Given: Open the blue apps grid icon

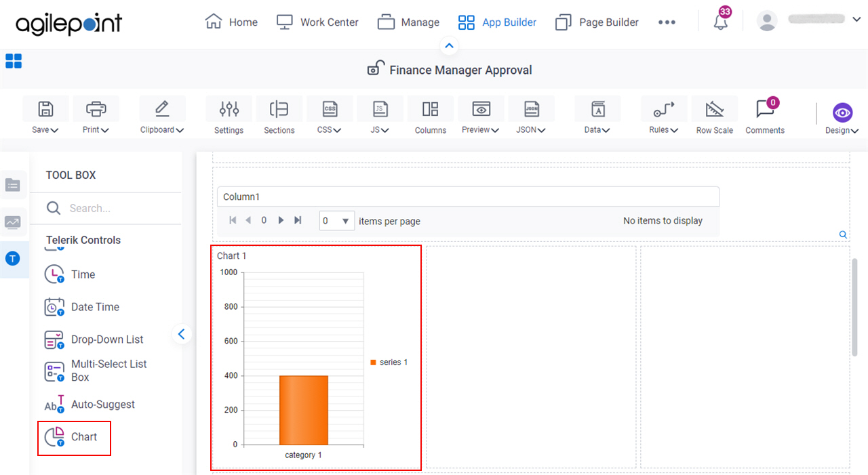Looking at the screenshot, I should click(x=14, y=61).
